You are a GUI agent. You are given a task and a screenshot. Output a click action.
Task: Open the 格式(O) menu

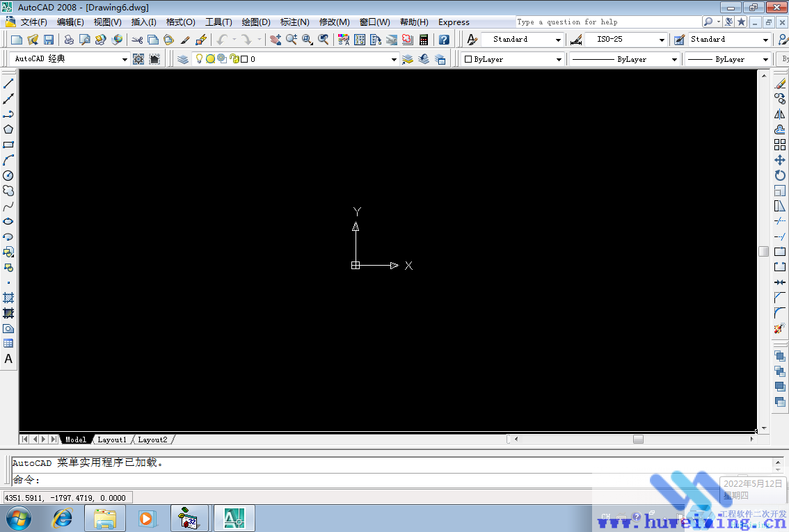181,22
